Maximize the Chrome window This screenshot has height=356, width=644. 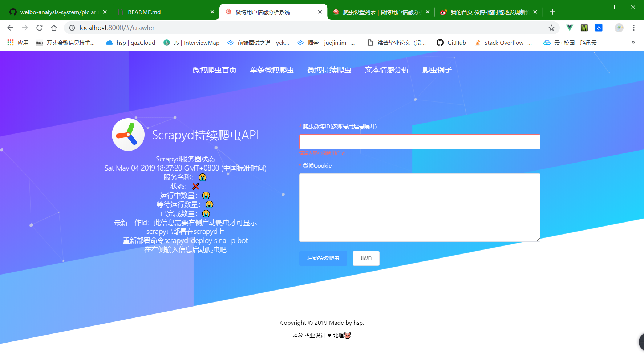(612, 7)
